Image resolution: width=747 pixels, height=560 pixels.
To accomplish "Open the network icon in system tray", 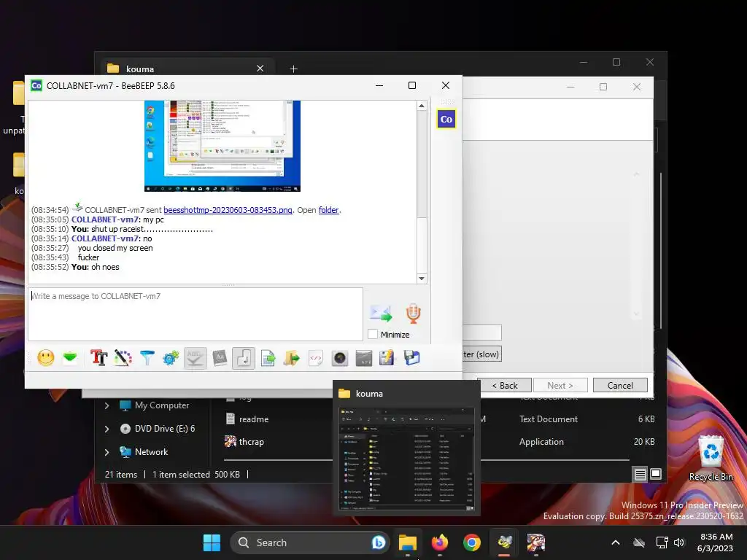I will coord(662,542).
